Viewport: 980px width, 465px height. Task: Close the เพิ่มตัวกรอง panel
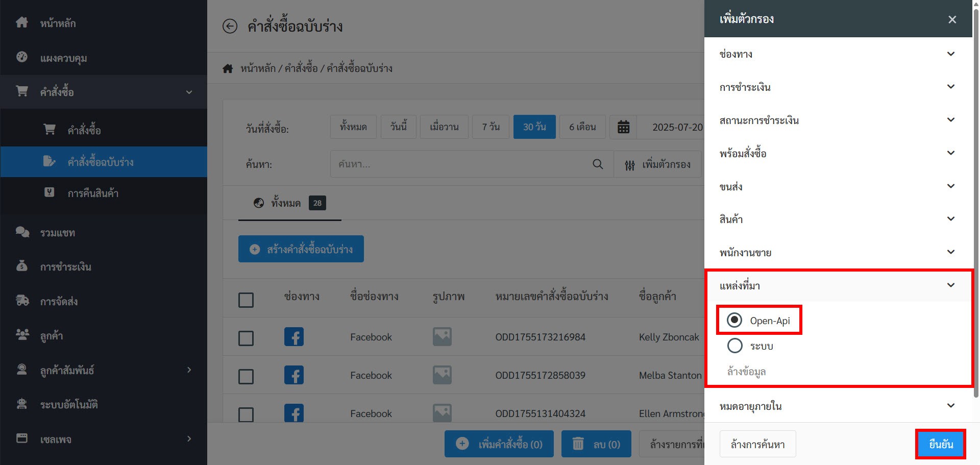tap(952, 19)
